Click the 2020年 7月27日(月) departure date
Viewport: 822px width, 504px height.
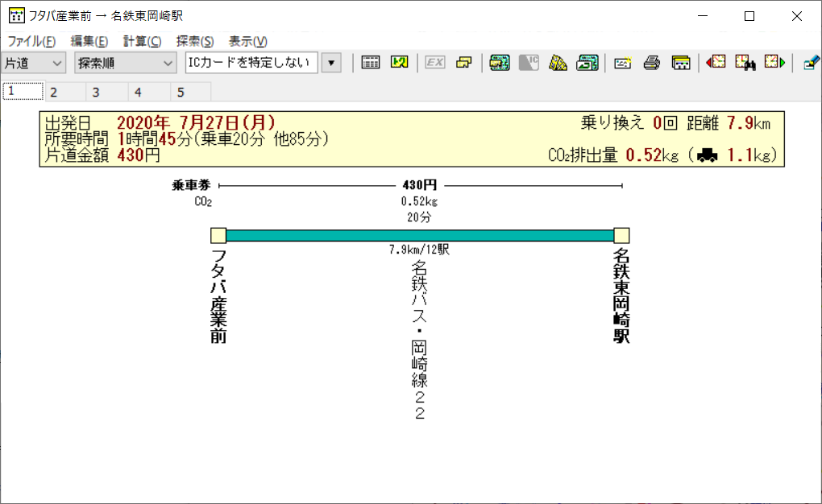[x=196, y=122]
